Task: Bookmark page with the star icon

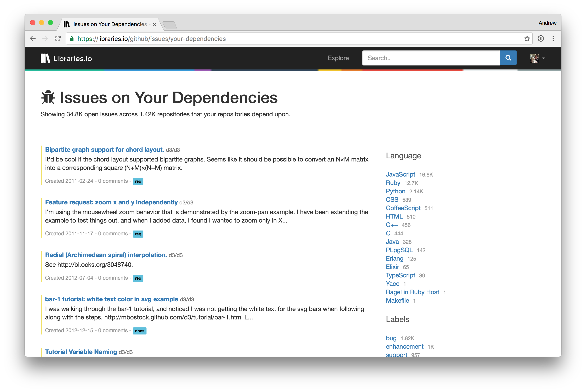Action: (x=527, y=39)
